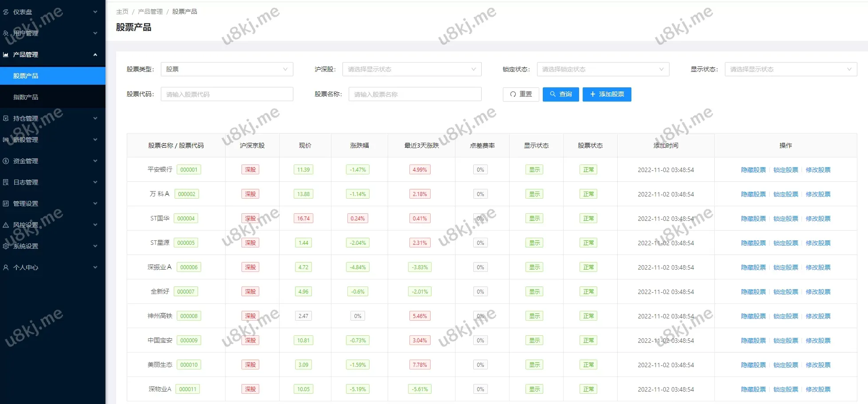Viewport: 868px width, 404px height.
Task: Hide the 深物业A stock via 隐藏股票
Action: (753, 389)
